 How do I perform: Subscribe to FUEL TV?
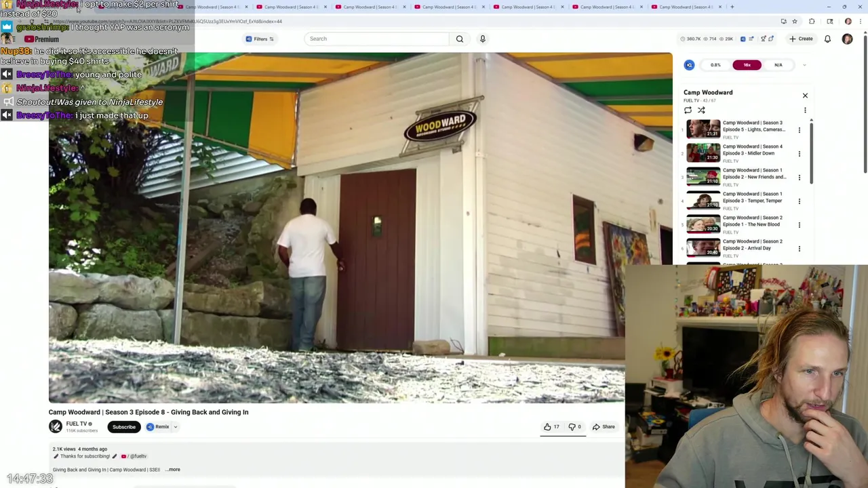[124, 427]
